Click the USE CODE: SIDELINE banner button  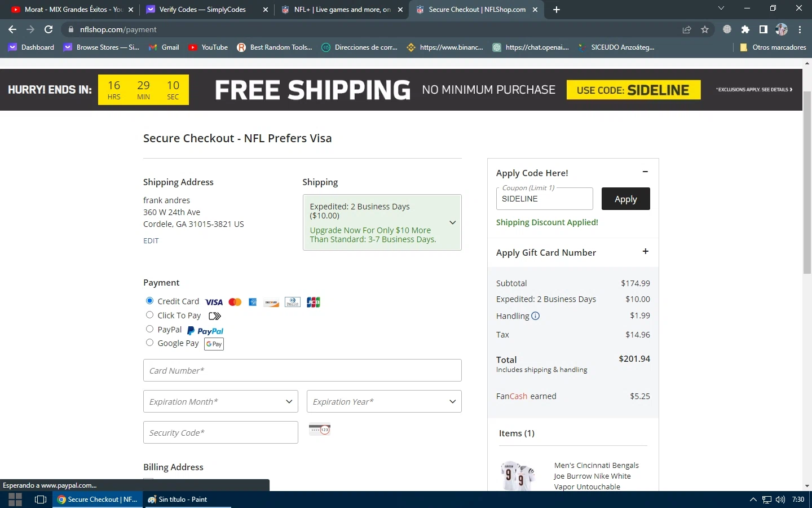pos(633,90)
